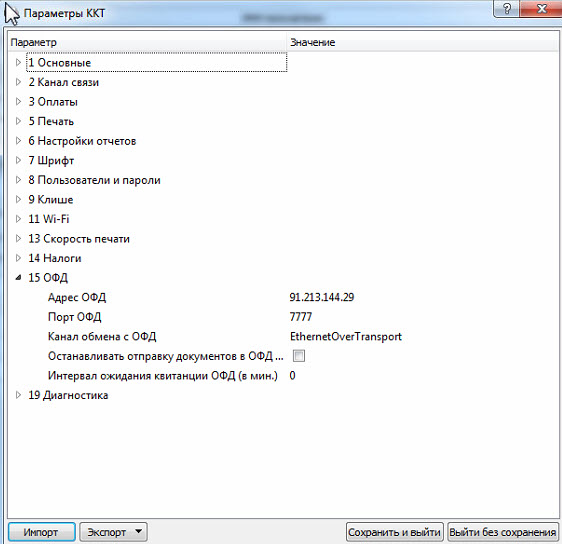
Task: Open the Экспорт dropdown arrow
Action: (x=139, y=531)
